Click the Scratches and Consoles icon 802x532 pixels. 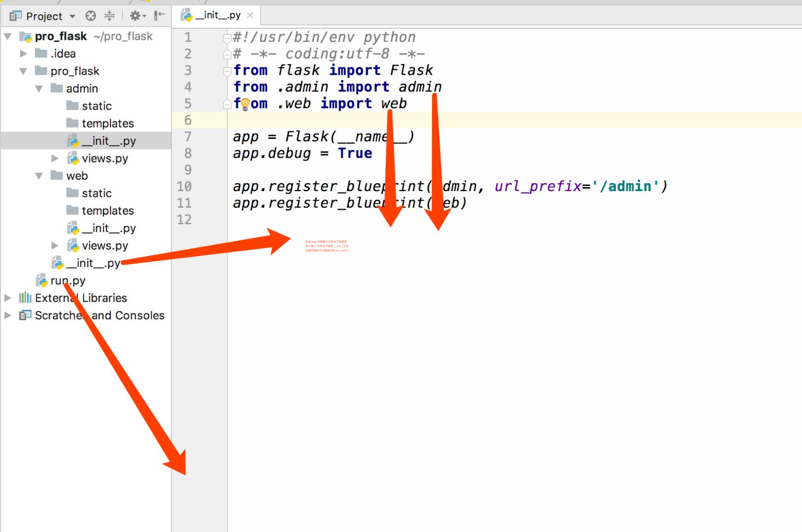(x=25, y=315)
